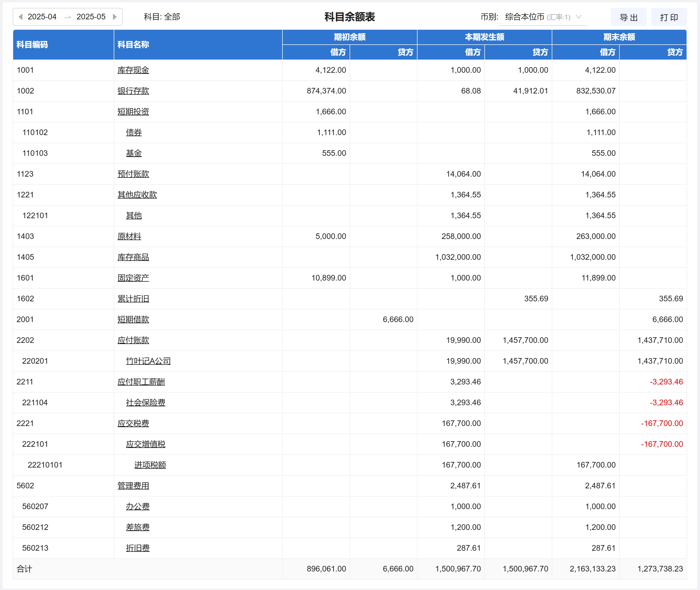Open the currency 币别 dropdown
Image resolution: width=700 pixels, height=590 pixels.
[543, 17]
